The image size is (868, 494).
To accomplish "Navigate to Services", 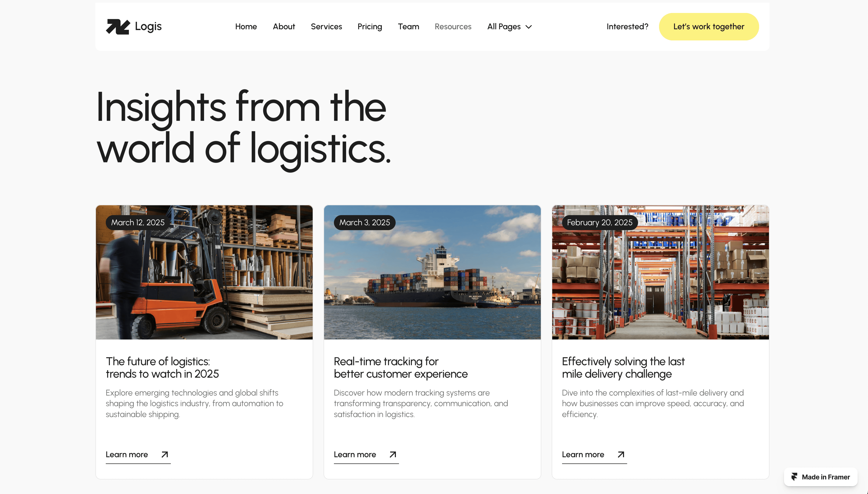I will [x=326, y=26].
